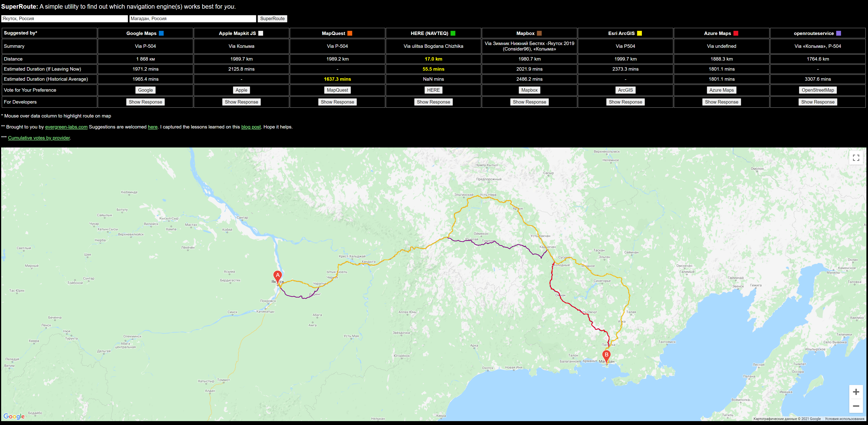Focus the origin field containing Якутск, Россия

[64, 19]
